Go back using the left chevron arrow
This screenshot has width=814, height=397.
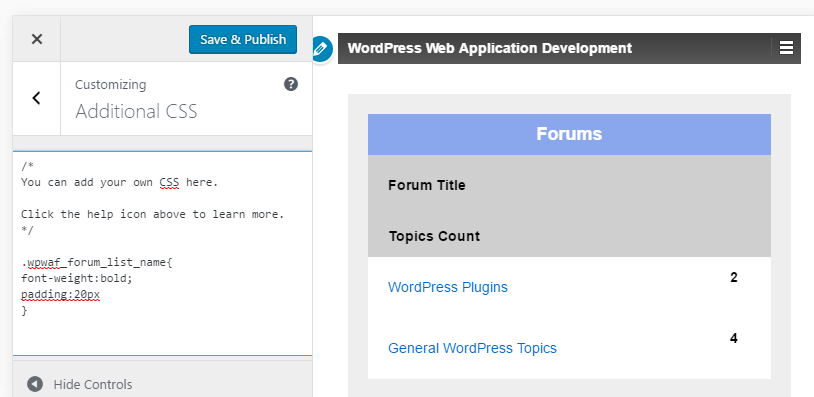(36, 98)
